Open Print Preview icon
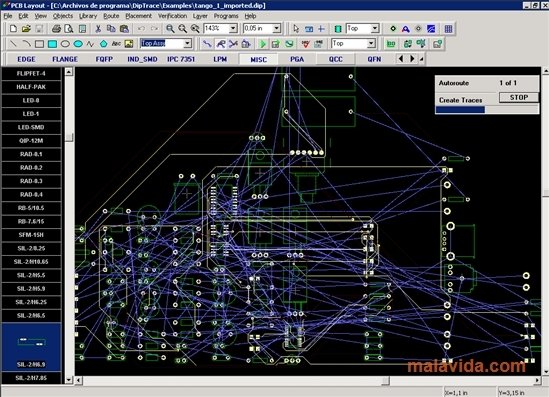This screenshot has width=549, height=397. click(x=69, y=29)
